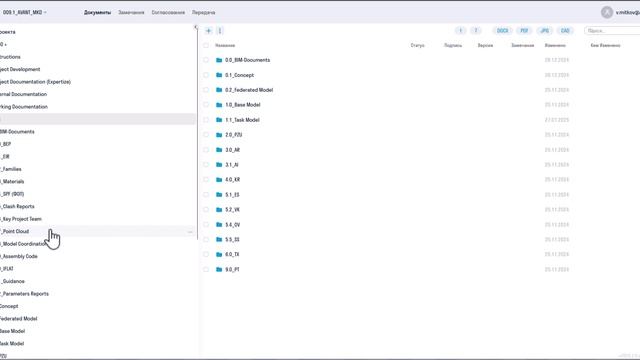Click the 9.0_PT folder icon
Screen dimensions: 640x360
coord(219,269)
